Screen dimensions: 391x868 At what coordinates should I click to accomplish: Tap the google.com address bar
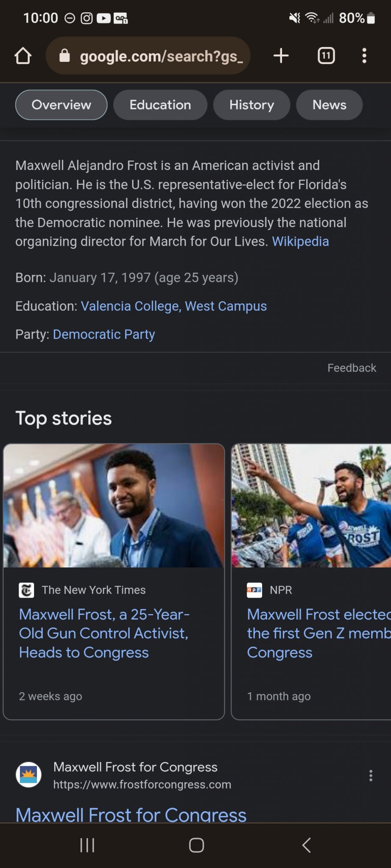pos(161,56)
